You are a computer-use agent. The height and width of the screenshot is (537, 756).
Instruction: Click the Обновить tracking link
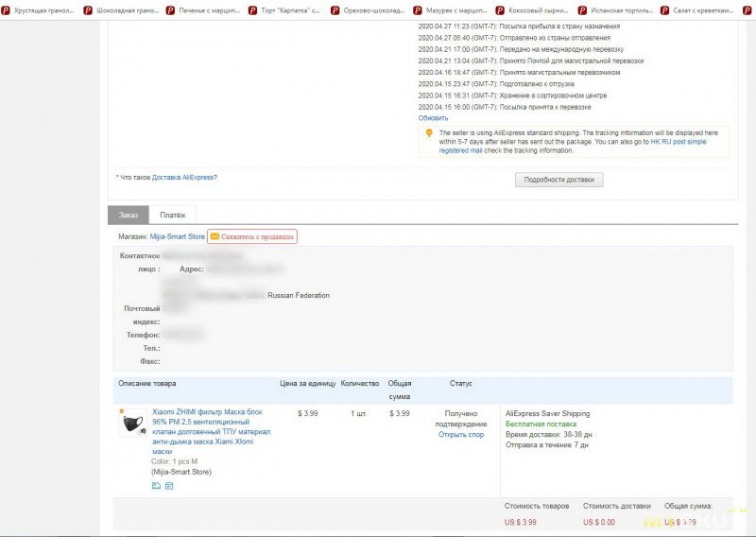click(433, 118)
